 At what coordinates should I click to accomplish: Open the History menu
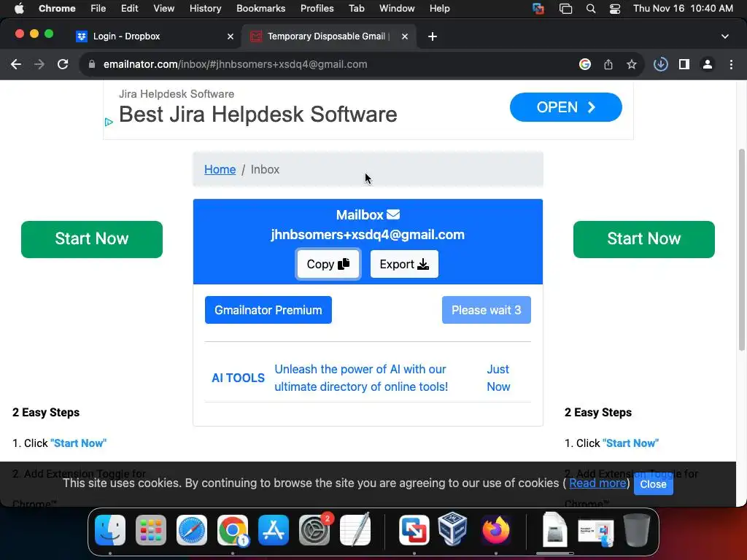point(205,9)
